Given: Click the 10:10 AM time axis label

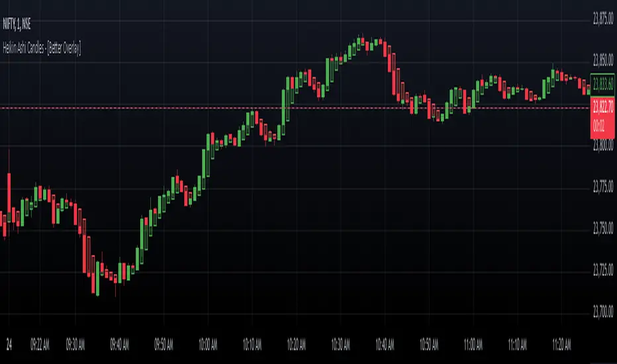Looking at the screenshot, I should click(252, 345).
